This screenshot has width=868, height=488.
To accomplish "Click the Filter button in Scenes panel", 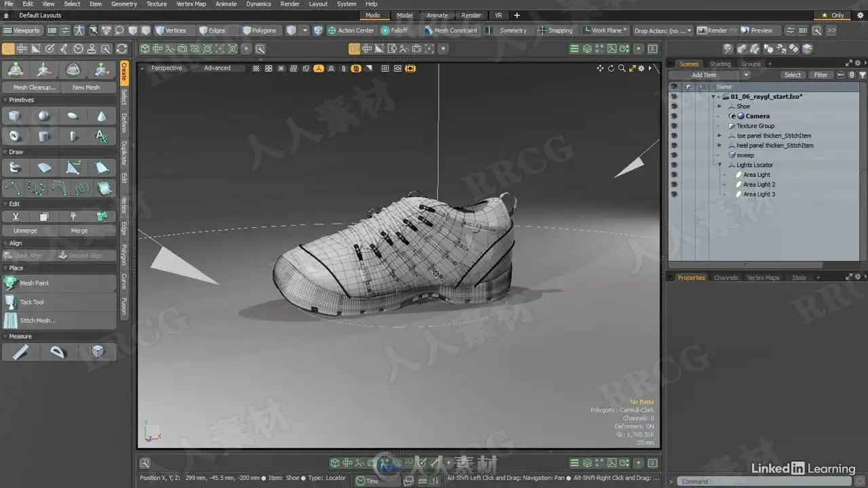I will [821, 75].
